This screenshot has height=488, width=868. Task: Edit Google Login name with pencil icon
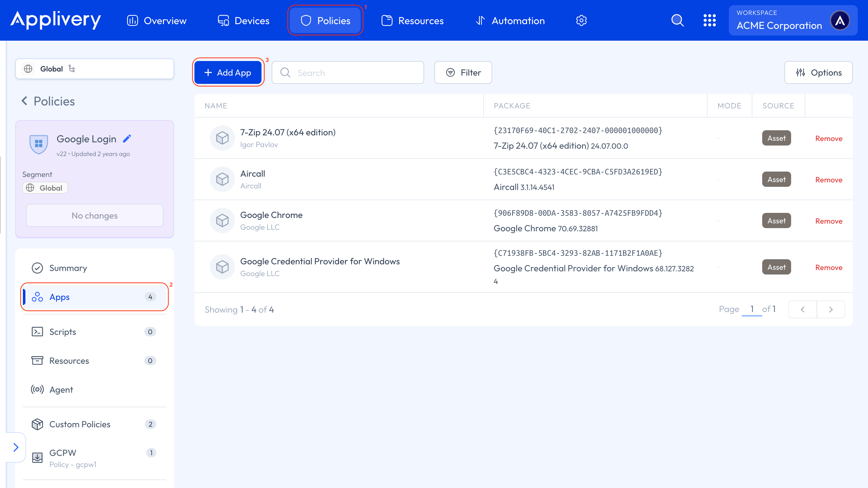[127, 139]
